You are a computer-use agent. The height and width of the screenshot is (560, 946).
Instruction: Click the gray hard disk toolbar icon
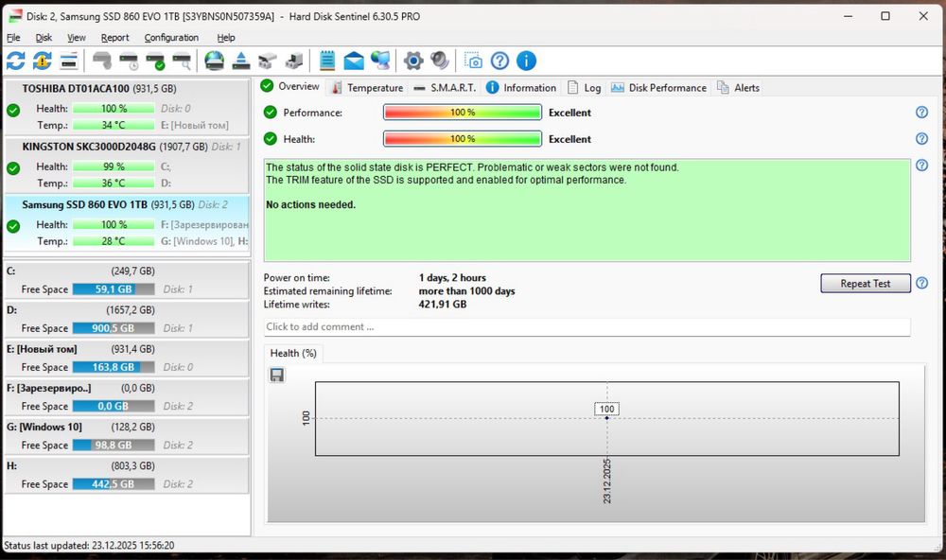[102, 61]
